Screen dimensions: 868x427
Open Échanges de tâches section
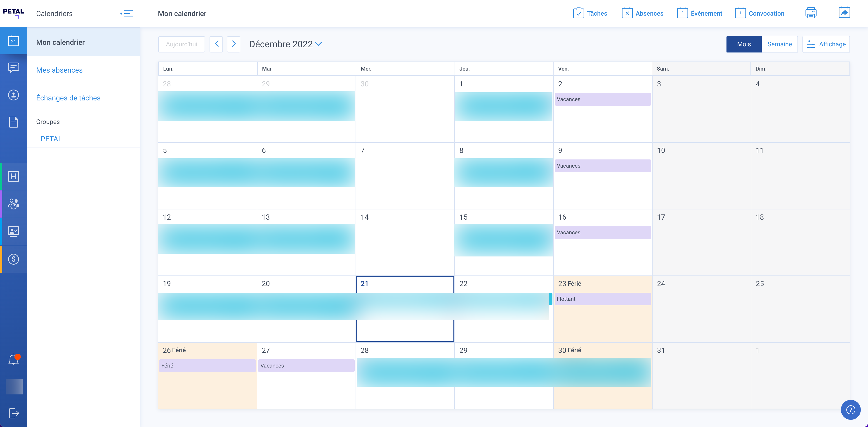click(68, 98)
